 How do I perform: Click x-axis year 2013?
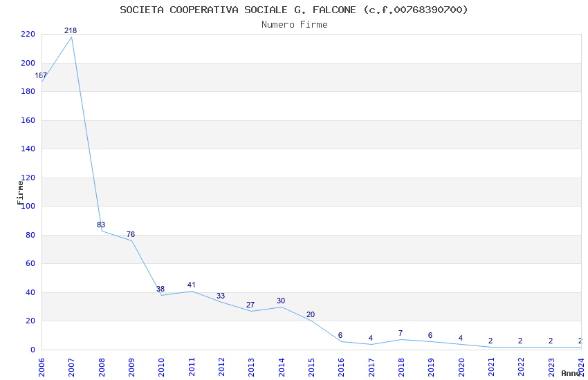pos(252,367)
